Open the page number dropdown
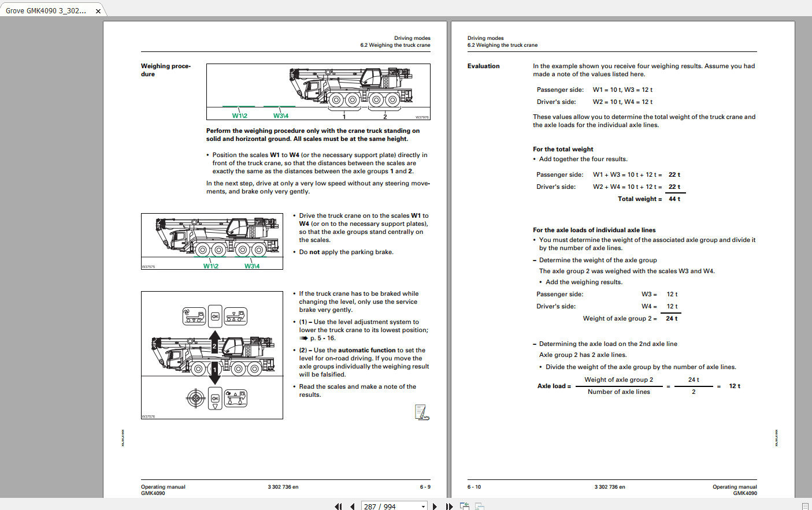 click(x=424, y=507)
